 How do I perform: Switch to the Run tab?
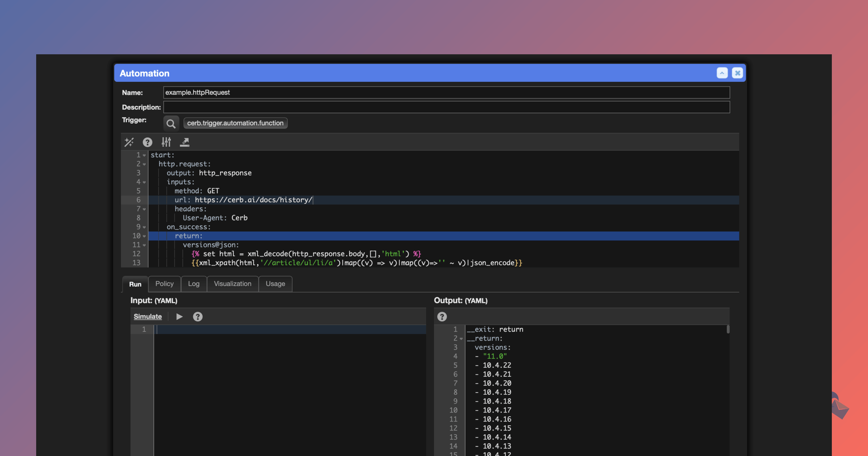(135, 284)
